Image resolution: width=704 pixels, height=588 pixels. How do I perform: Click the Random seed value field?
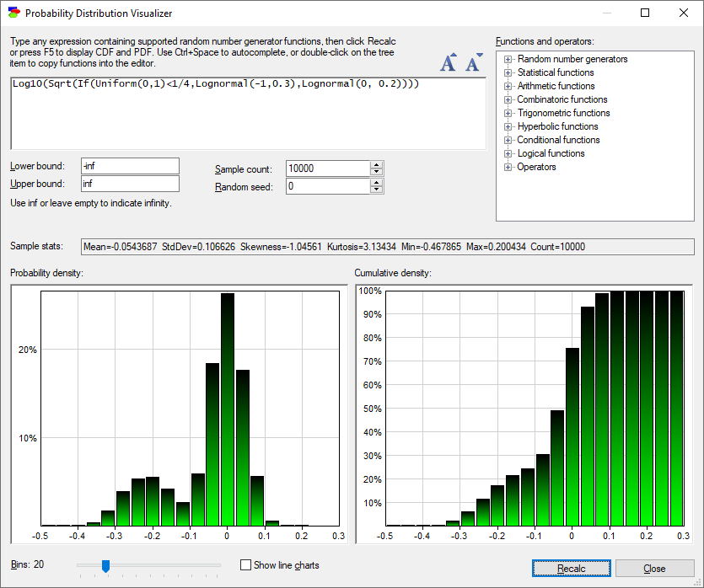(328, 186)
